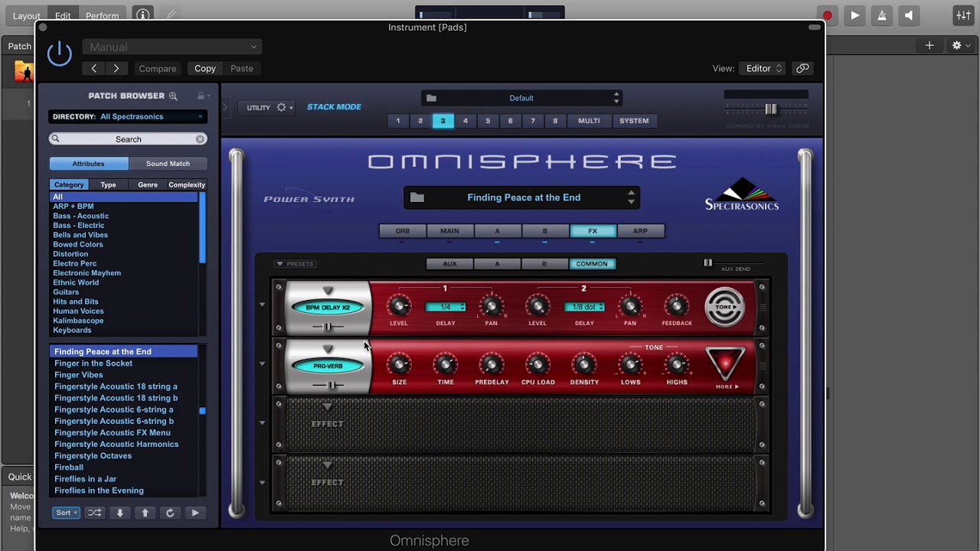Click the Copy button
This screenshot has width=980, height=551.
[x=205, y=68]
